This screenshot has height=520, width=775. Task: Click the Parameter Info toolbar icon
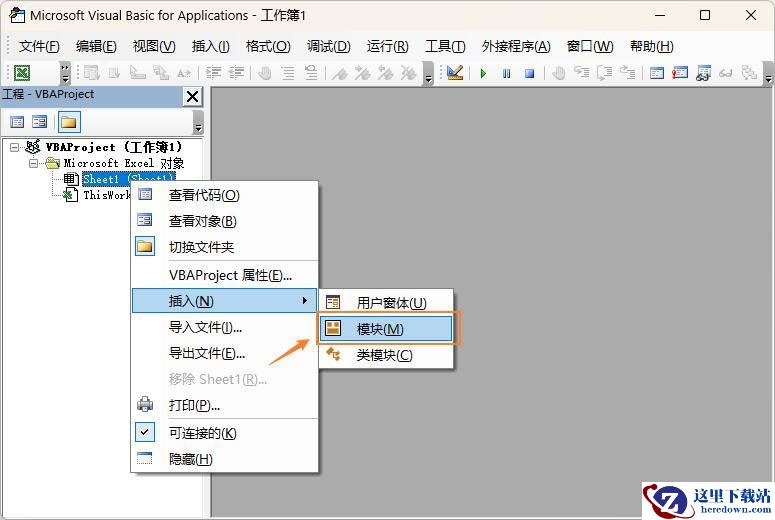pos(161,73)
